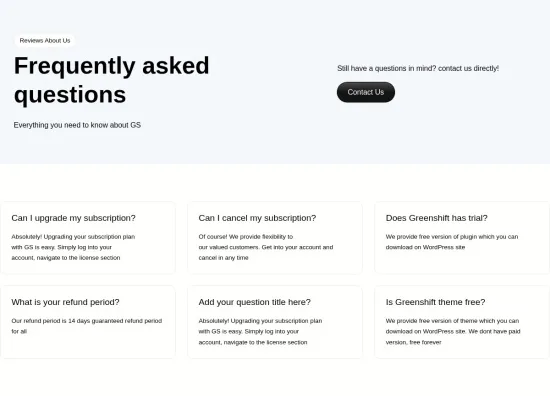Click 'Everything you need to know about GS' text
550x396 pixels.
tap(77, 125)
